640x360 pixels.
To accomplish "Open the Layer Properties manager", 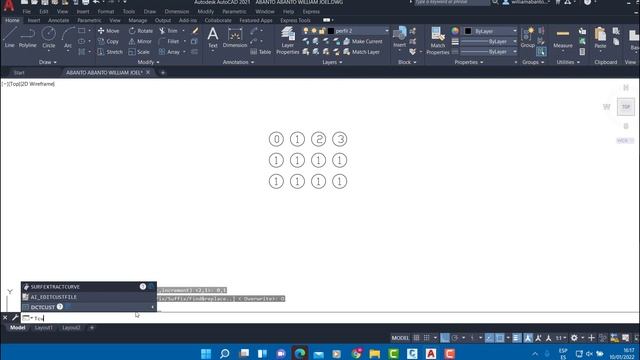I will [x=288, y=40].
